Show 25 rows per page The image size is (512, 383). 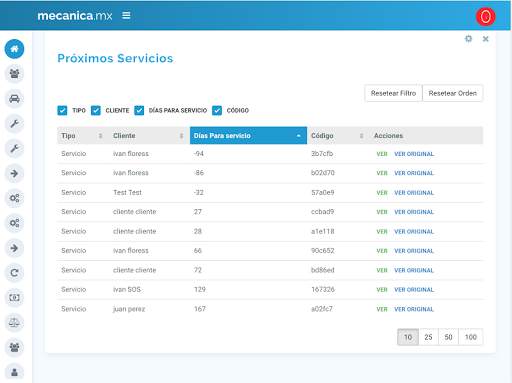coord(428,337)
